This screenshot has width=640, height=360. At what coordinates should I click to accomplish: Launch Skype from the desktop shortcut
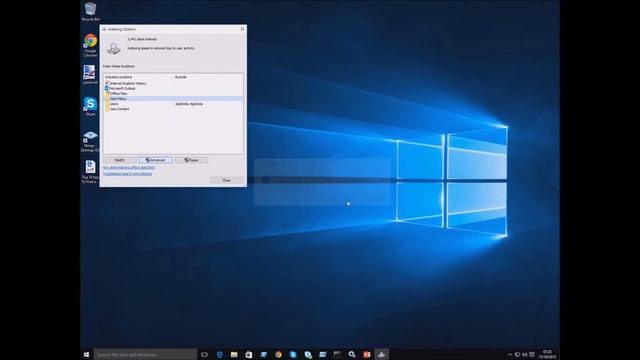coord(90,106)
